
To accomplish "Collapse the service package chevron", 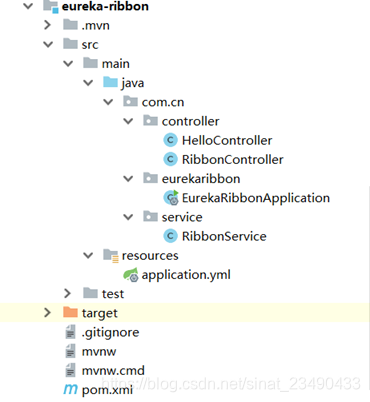I will (128, 217).
